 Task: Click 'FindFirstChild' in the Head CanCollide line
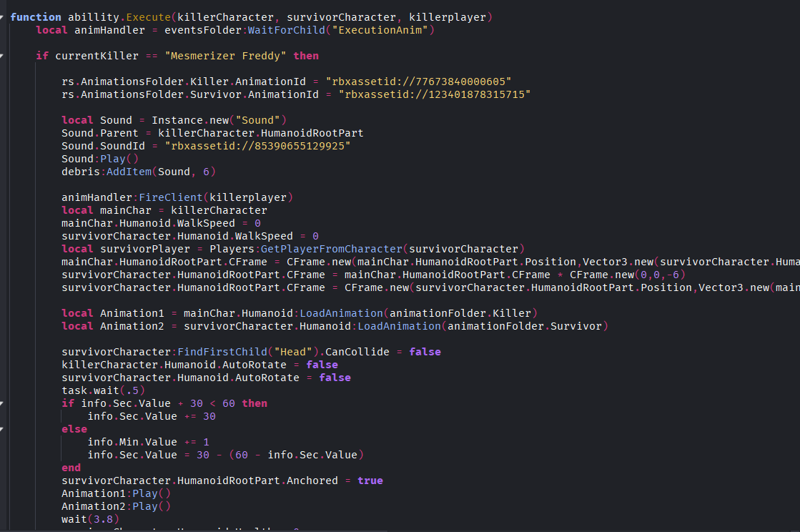tap(222, 352)
